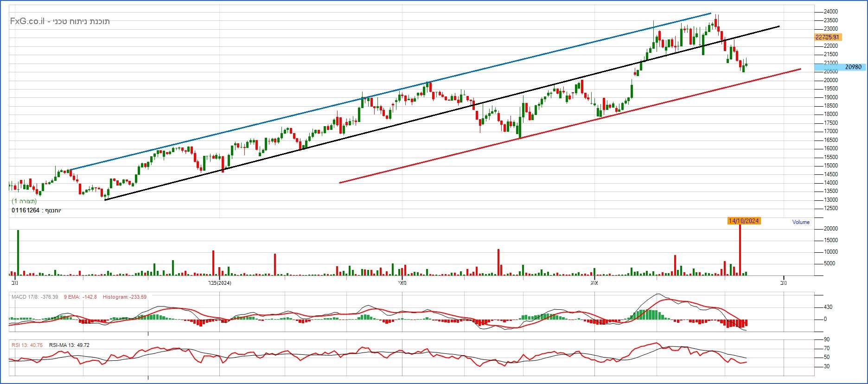Screen dimensions: 868x384
Task: Click the 22000 price axis label
Action: 830,46
